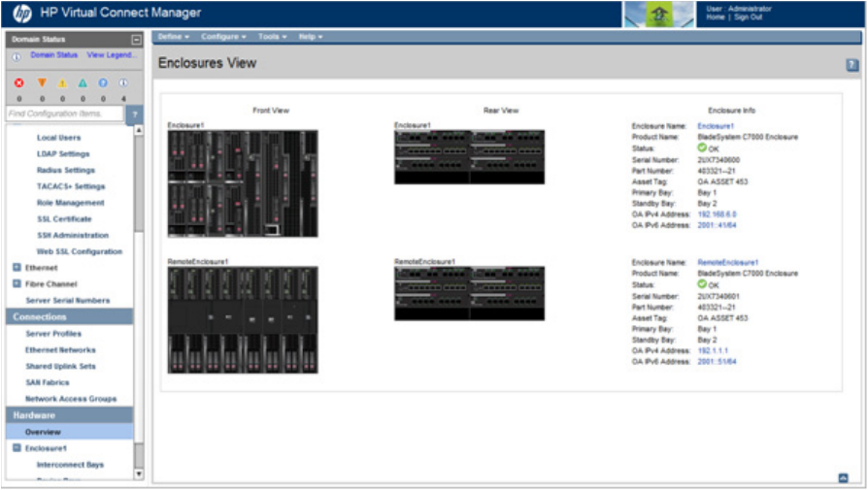Select TACACS+ Settings in the tree

coord(71,186)
